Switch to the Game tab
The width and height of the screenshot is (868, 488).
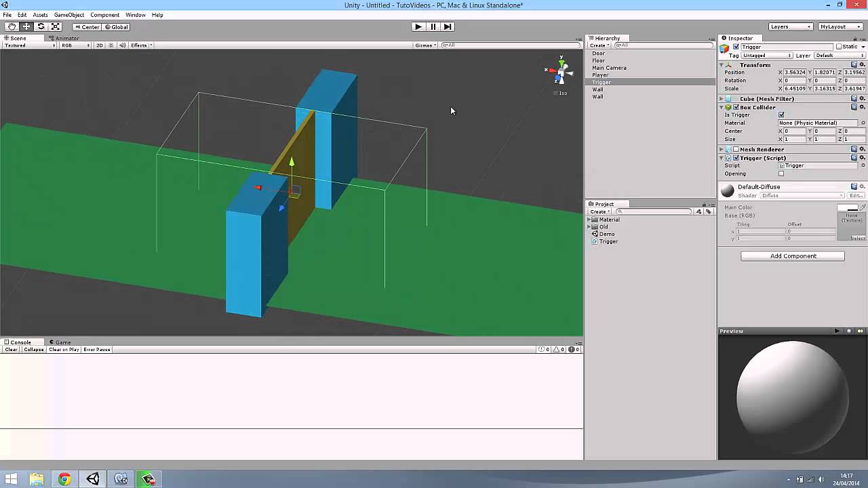[60, 342]
